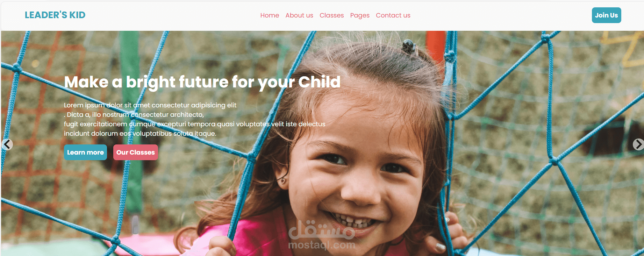The image size is (644, 256).
Task: Click the LEADER'S KID logo
Action: click(x=55, y=15)
